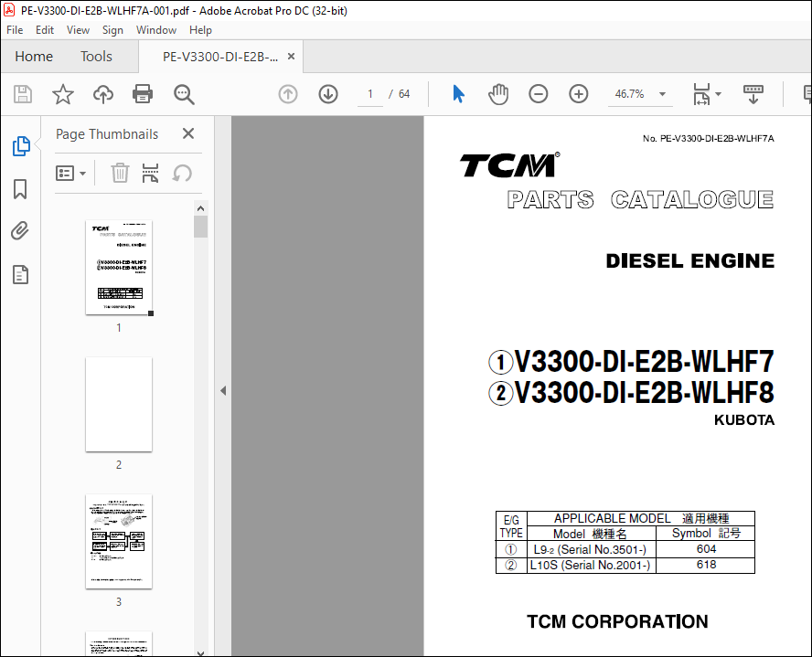Image resolution: width=812 pixels, height=657 pixels.
Task: Click the symbol 618 table cell
Action: (706, 566)
